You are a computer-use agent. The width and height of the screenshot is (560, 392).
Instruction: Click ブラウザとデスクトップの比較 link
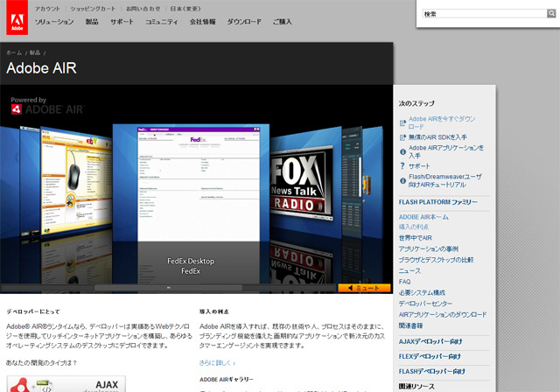coord(436,260)
